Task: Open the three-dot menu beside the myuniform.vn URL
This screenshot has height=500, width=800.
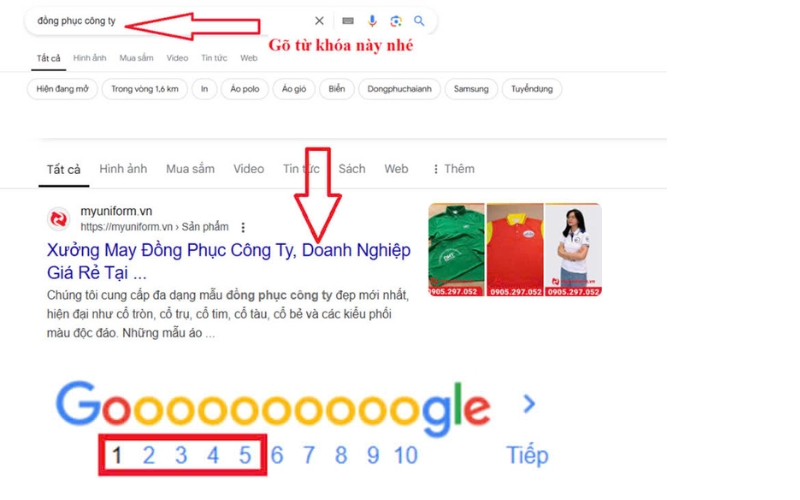Action: (243, 227)
